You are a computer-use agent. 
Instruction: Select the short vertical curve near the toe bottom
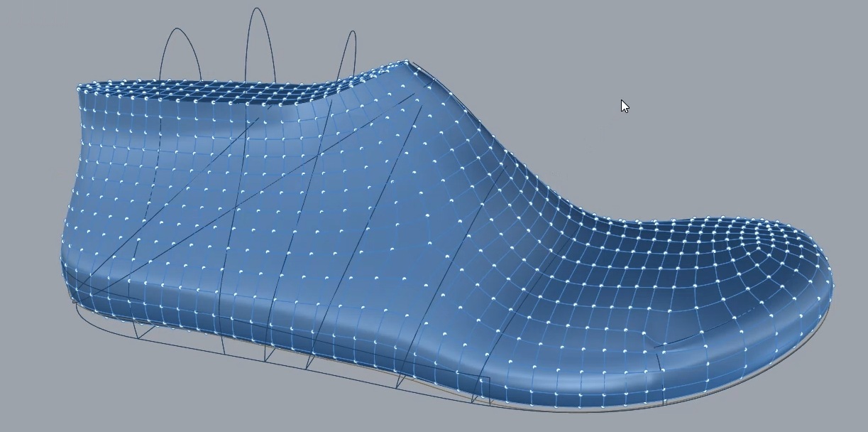[661, 377]
